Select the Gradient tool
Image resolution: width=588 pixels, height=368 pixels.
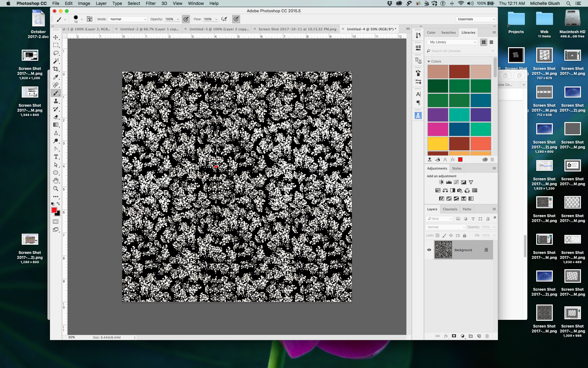tap(56, 125)
